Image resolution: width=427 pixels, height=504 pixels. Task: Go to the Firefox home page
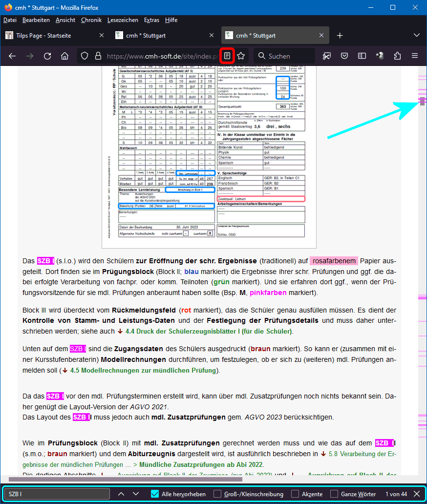pyautogui.click(x=64, y=56)
